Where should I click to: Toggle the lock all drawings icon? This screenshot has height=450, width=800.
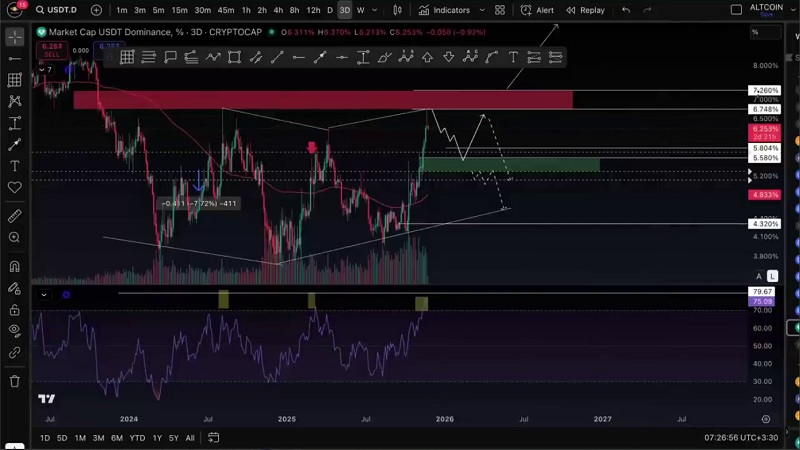[14, 310]
